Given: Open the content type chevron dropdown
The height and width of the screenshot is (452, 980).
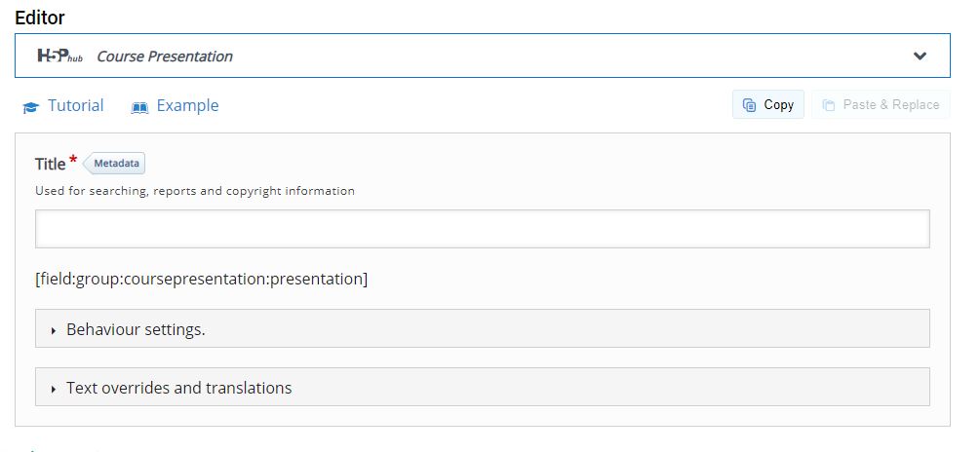Looking at the screenshot, I should point(920,56).
